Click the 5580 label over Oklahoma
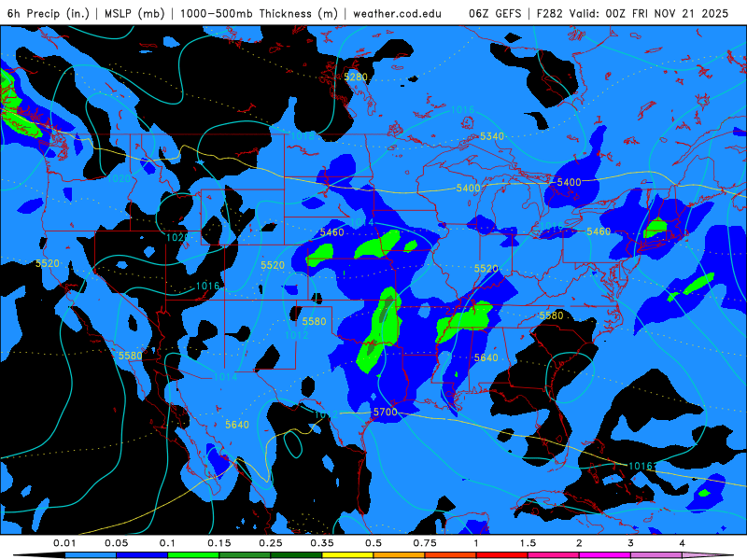 [x=314, y=321]
